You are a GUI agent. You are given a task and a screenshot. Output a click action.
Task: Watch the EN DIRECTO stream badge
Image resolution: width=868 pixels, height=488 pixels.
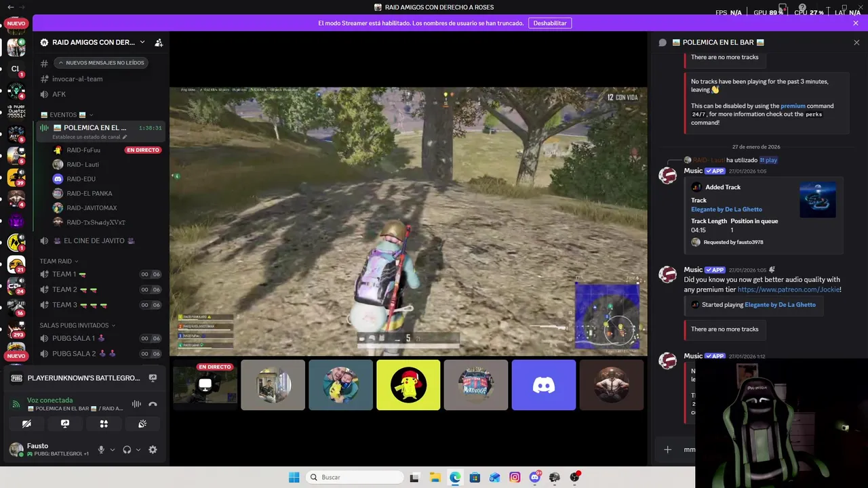coord(143,150)
